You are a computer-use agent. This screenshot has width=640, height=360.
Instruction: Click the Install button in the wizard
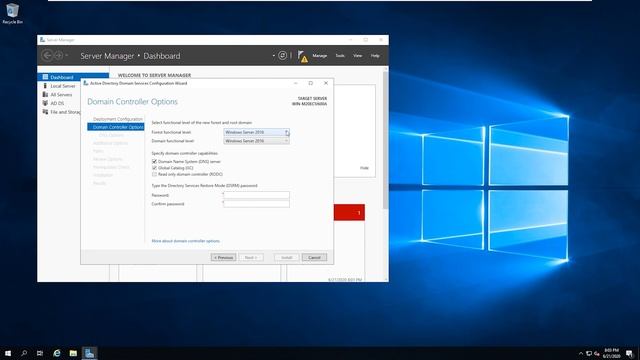coord(287,258)
